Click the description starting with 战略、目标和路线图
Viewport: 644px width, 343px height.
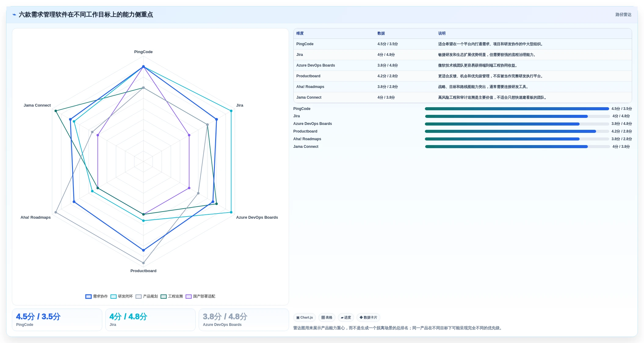point(484,87)
